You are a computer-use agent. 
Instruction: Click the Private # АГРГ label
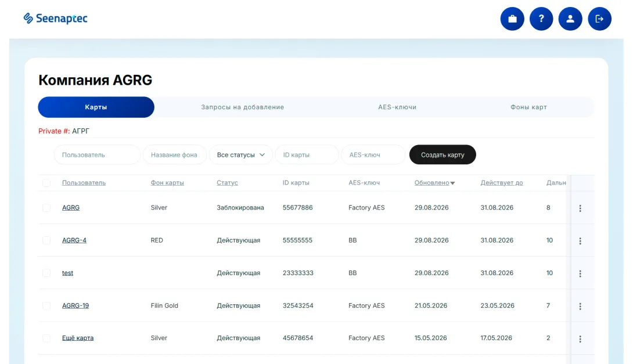(x=64, y=131)
